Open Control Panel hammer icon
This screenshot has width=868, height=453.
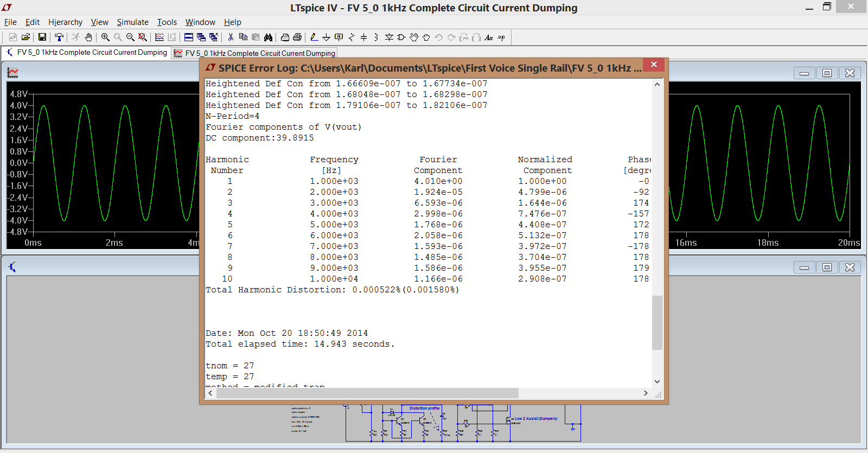pos(59,37)
